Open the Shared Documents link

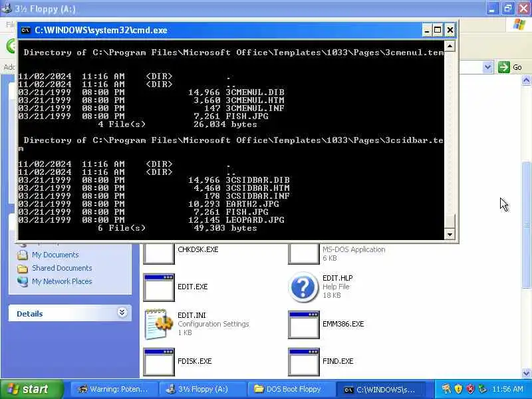coord(62,268)
